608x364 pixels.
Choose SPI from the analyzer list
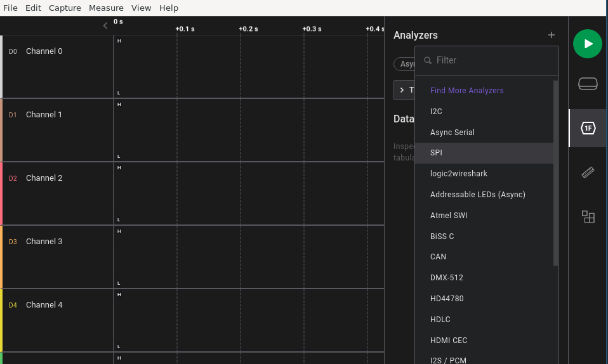(436, 153)
